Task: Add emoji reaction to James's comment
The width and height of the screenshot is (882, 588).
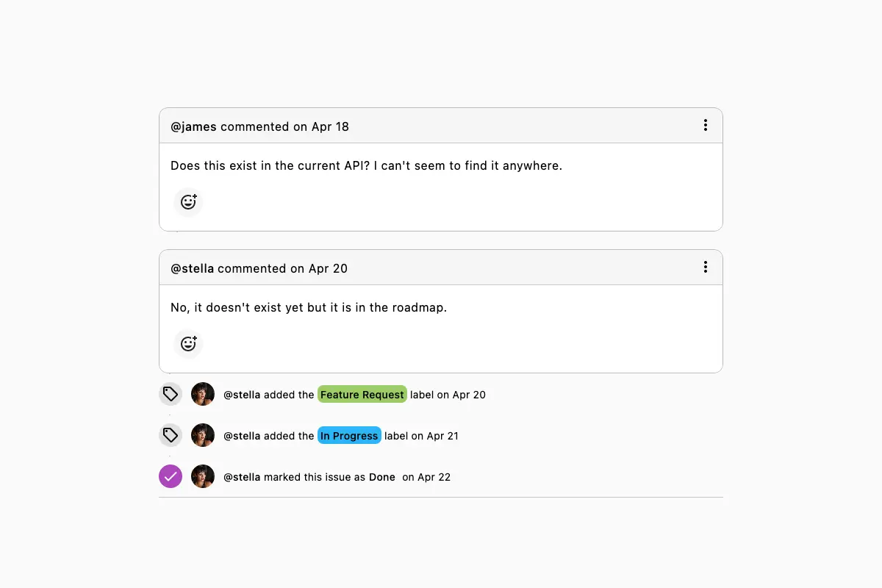Action: pos(188,202)
